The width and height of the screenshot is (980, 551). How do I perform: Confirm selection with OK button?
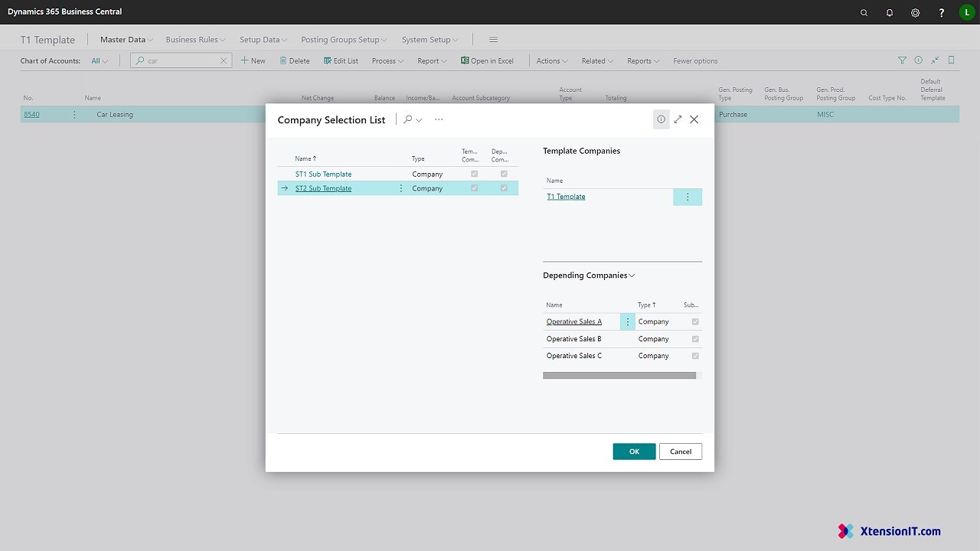[634, 452]
